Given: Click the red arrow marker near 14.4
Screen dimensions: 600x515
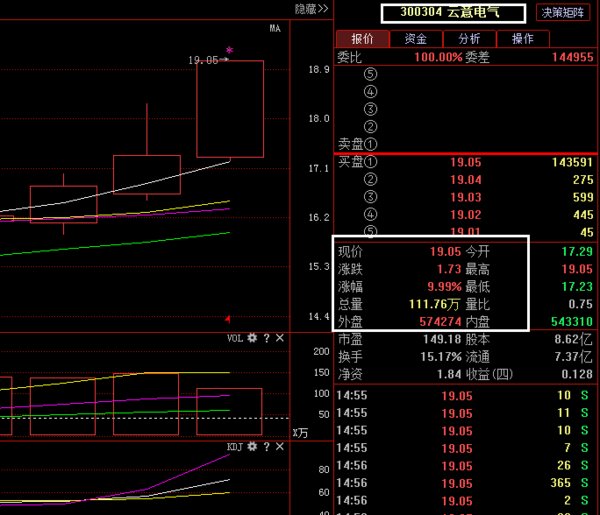Looking at the screenshot, I should 228,319.
